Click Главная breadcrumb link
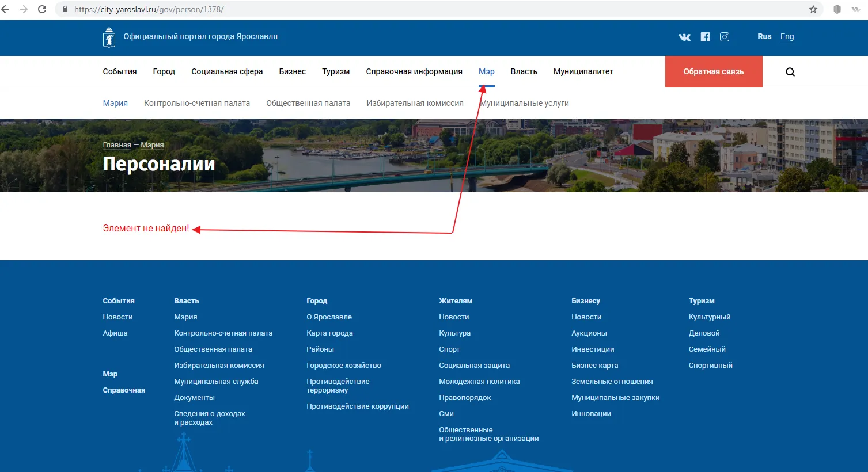The width and height of the screenshot is (868, 472). coord(117,145)
